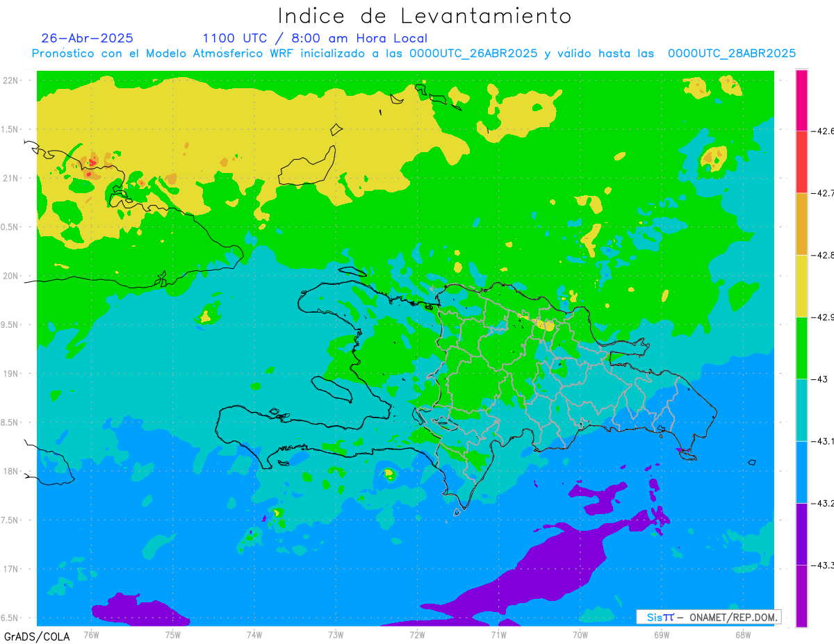Click the pink color swatch atop the legend
The width and height of the screenshot is (834, 644).
pos(801,100)
